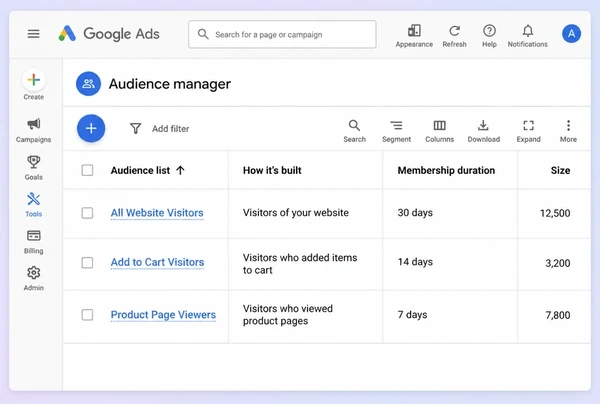Click the How it's built column header
This screenshot has height=404, width=600.
[x=272, y=170]
